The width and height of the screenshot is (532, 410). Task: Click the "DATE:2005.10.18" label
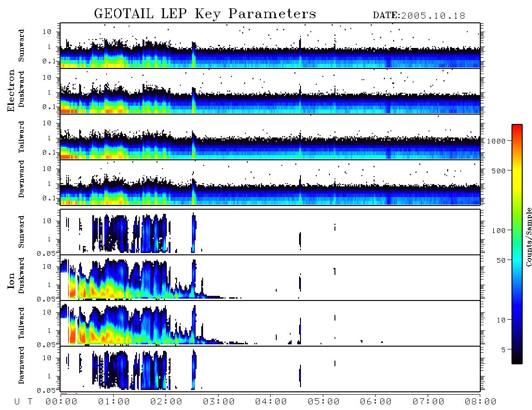[419, 16]
